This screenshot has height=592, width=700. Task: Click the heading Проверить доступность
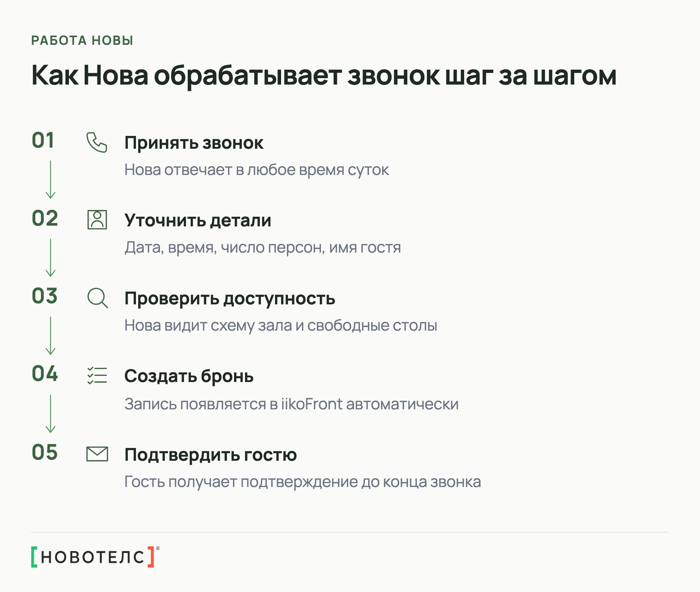230,298
